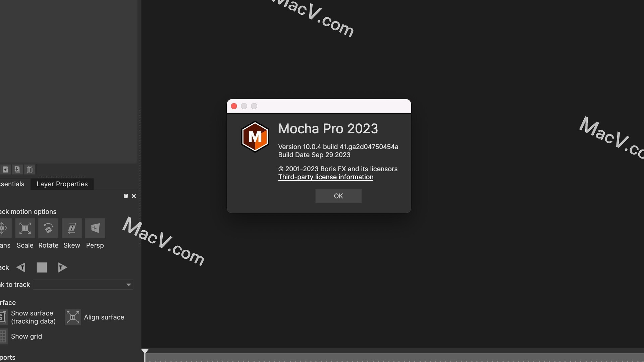Switch to the Essentials tab

click(x=11, y=184)
